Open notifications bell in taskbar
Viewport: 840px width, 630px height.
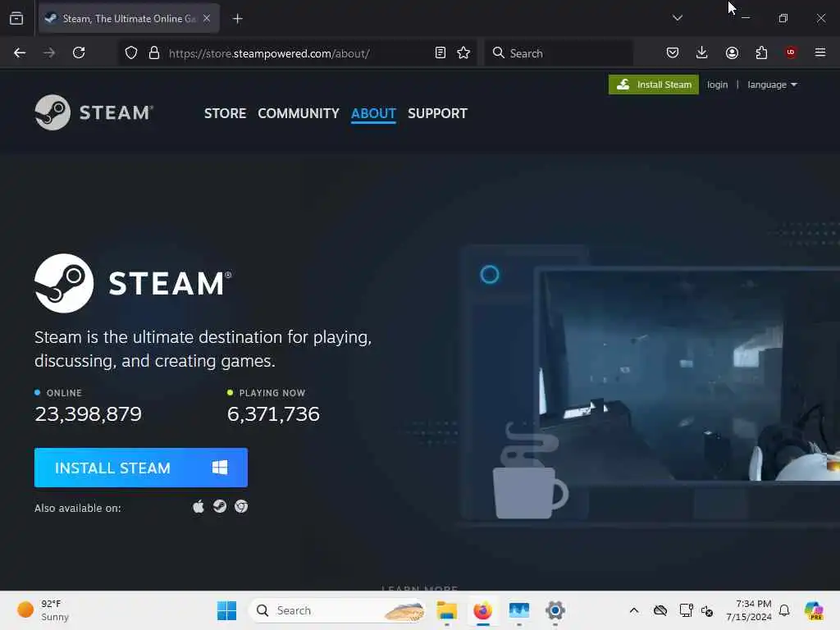(784, 610)
